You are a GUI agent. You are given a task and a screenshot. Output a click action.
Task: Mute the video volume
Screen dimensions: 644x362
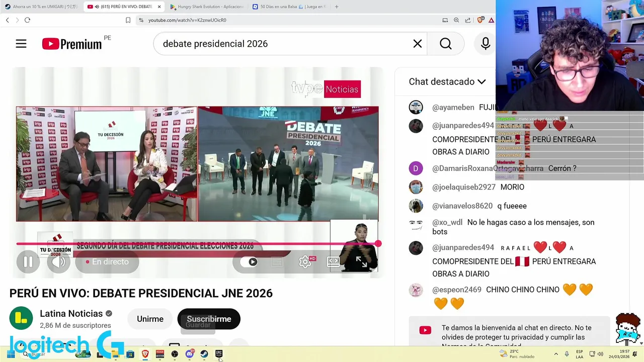pyautogui.click(x=59, y=262)
